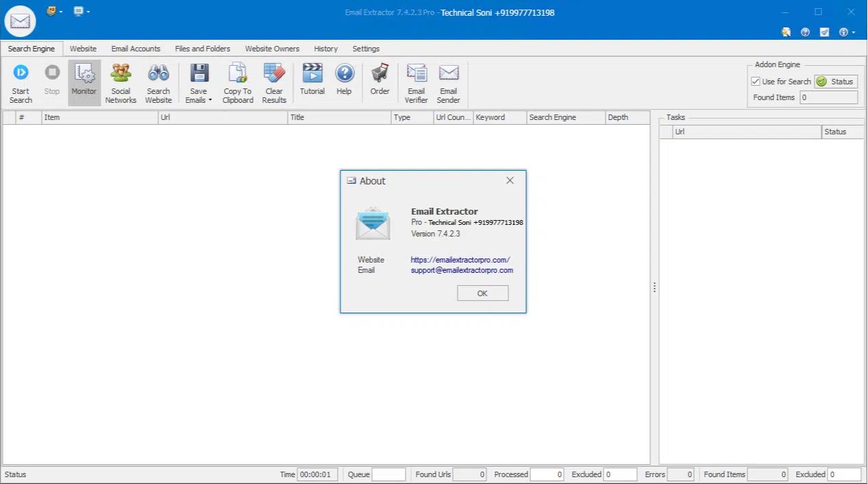Expand the info icon dropdown arrow
The image size is (868, 484).
click(853, 32)
